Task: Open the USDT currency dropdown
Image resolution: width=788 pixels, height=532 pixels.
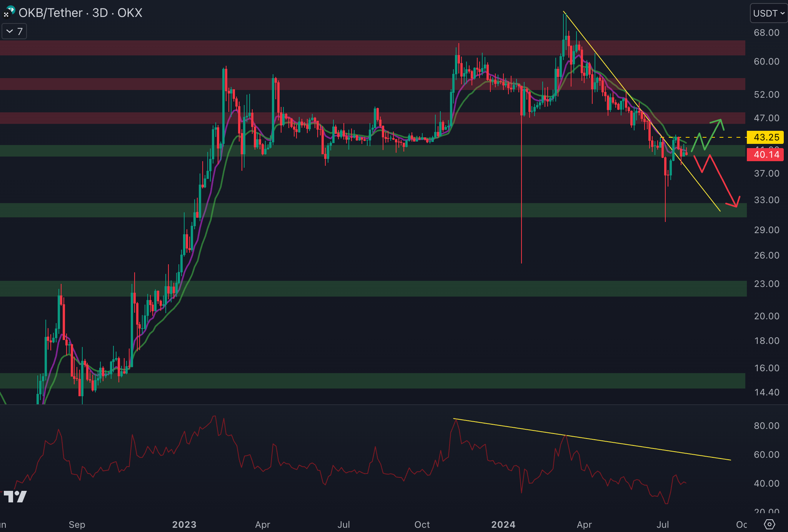Action: pos(768,13)
